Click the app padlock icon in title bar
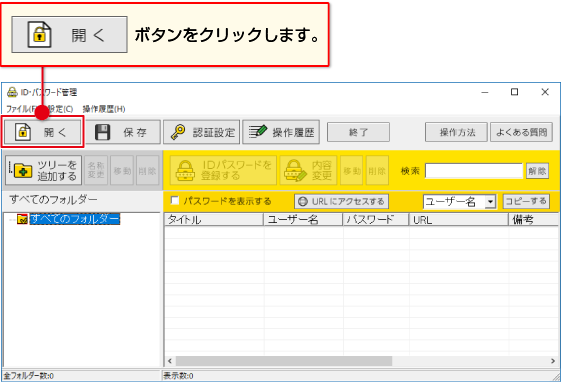Viewport: 562px width, 384px height. (12, 92)
